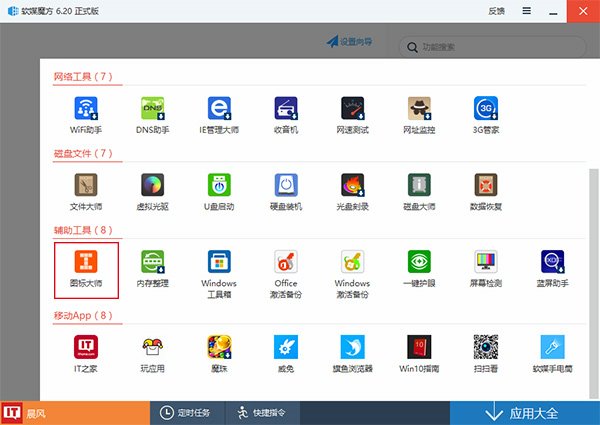The width and height of the screenshot is (600, 425).
Task: Select the 辅助工具 (8) category heading
Action: [x=83, y=230]
